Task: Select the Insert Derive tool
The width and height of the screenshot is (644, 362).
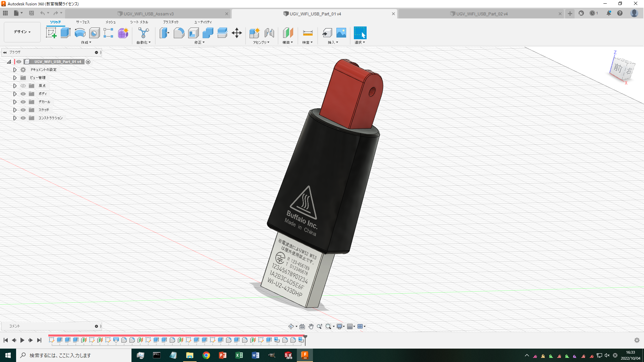Action: point(327,33)
